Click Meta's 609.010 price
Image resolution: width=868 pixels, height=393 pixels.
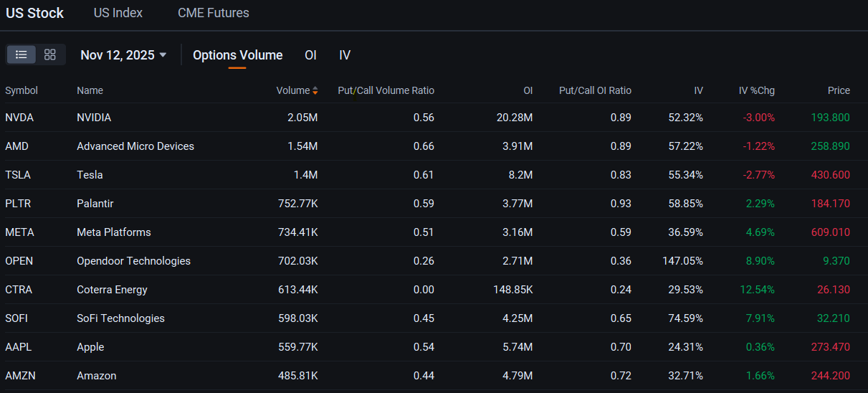[x=831, y=232]
